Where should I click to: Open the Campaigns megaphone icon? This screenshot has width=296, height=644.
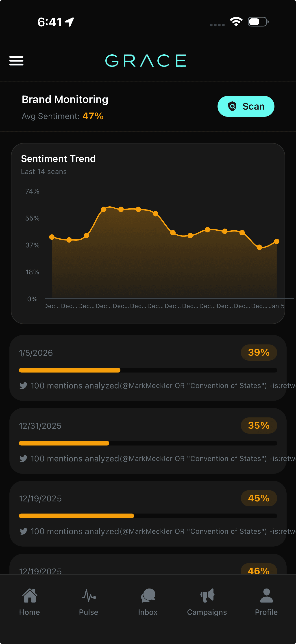click(x=207, y=600)
